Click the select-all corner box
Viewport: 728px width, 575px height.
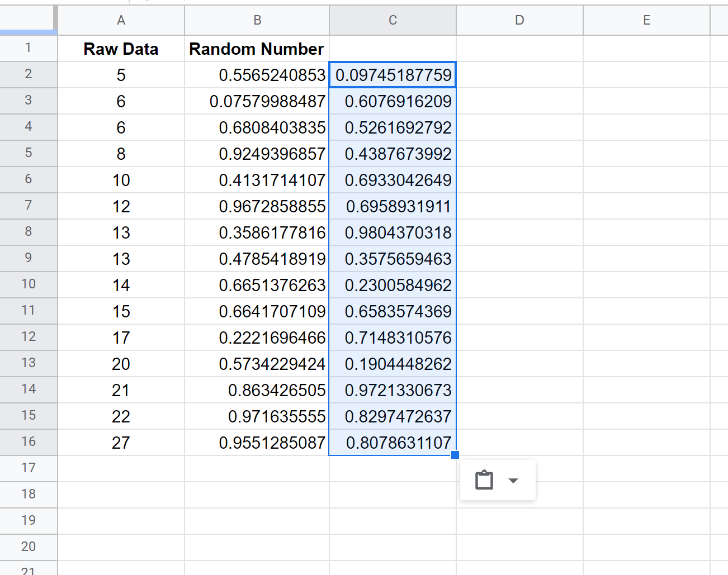(28, 21)
